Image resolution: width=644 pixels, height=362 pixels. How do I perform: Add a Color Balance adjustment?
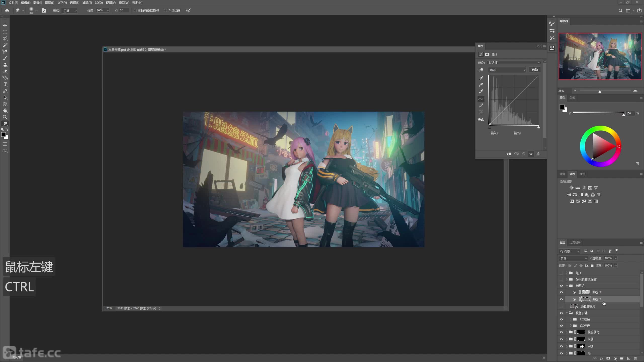click(575, 195)
